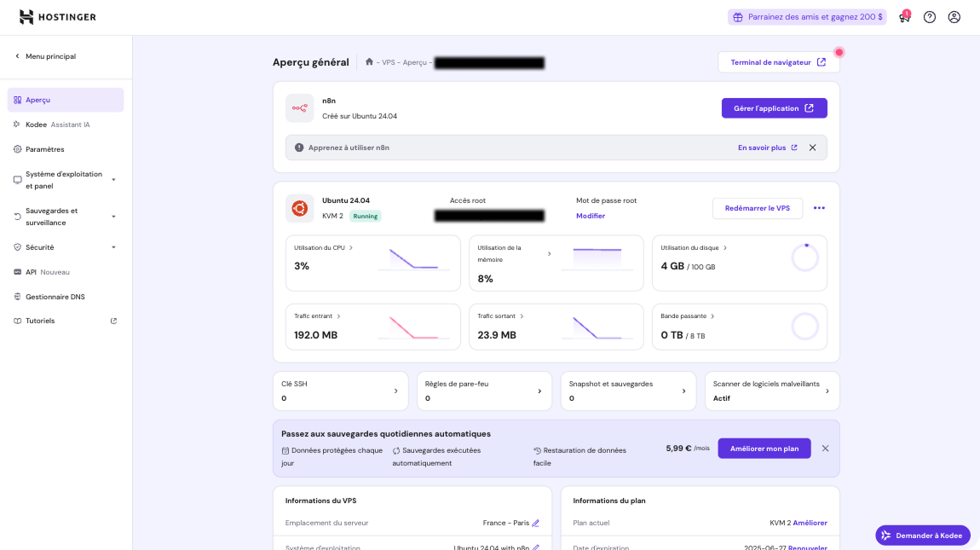This screenshot has height=550, width=980.
Task: Click the Trafic entrant chart
Action: [x=414, y=327]
